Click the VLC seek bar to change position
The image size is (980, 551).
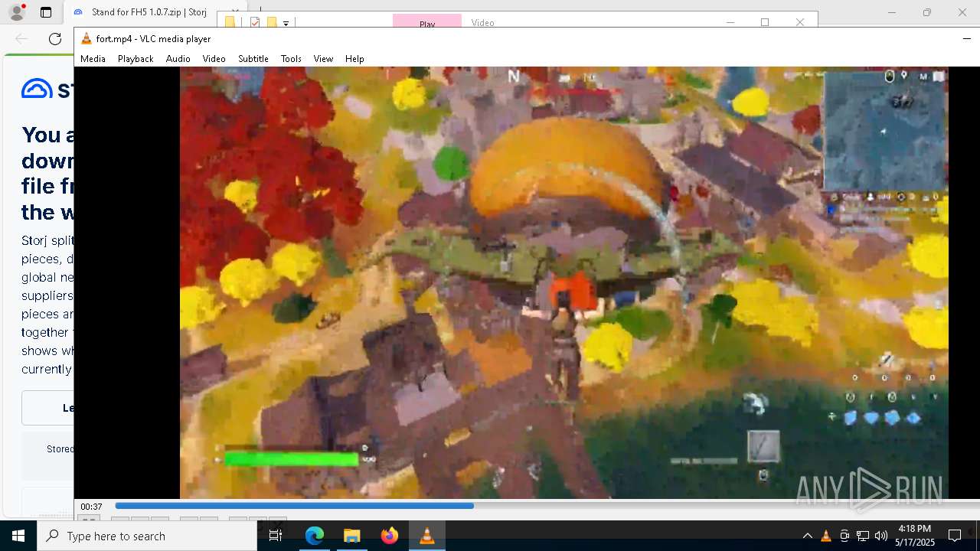[x=547, y=506]
